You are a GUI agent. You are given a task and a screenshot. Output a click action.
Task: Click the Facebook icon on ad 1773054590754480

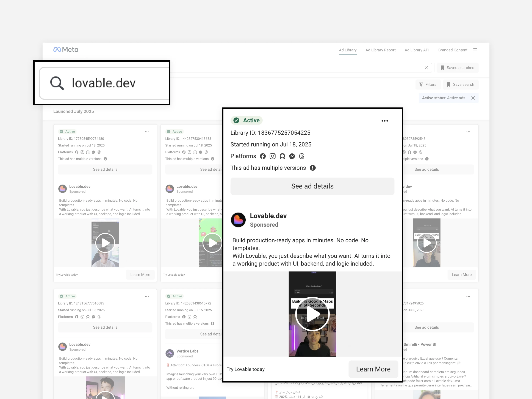76,152
